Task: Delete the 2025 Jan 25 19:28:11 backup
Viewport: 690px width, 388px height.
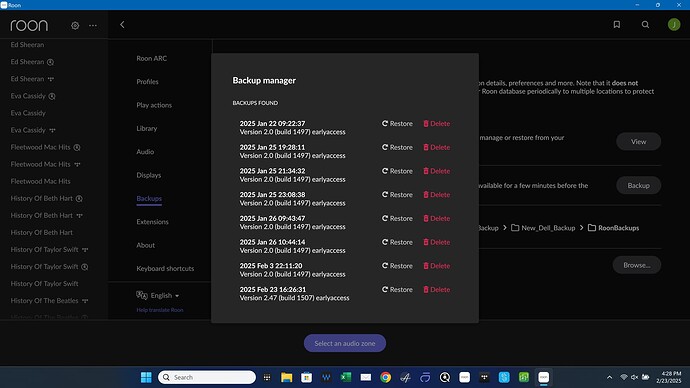Action: (437, 147)
